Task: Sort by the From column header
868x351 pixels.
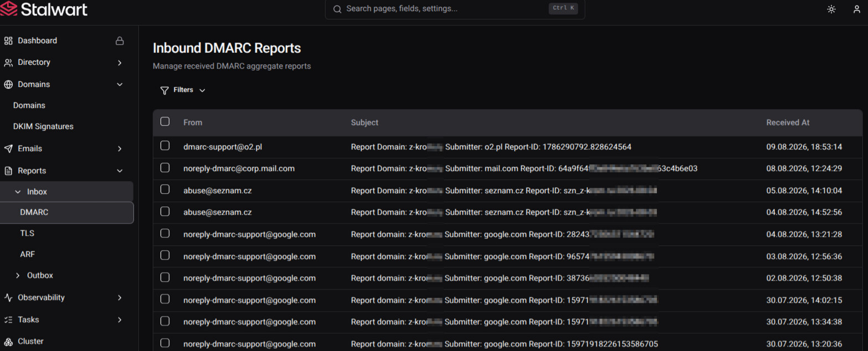Action: 193,122
